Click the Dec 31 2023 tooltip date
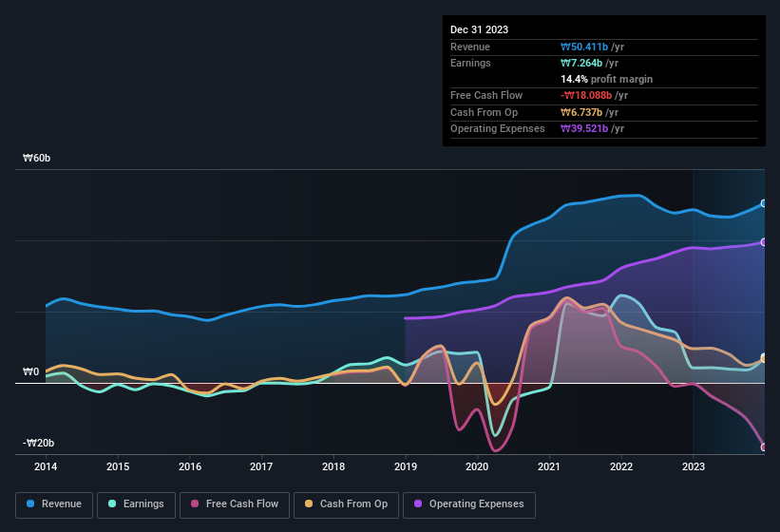This screenshot has height=532, width=780. click(x=479, y=29)
